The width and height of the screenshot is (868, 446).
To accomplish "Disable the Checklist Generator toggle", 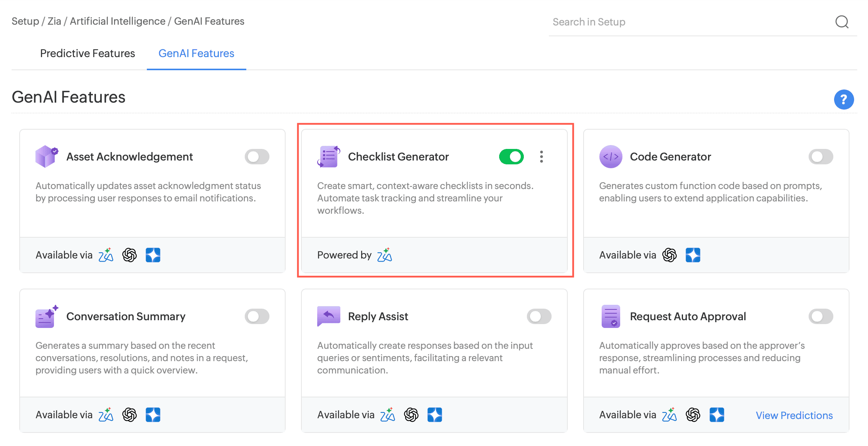I will (x=511, y=157).
